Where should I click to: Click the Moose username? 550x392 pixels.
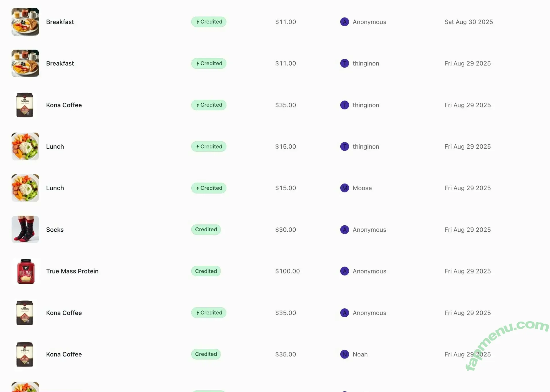point(362,188)
